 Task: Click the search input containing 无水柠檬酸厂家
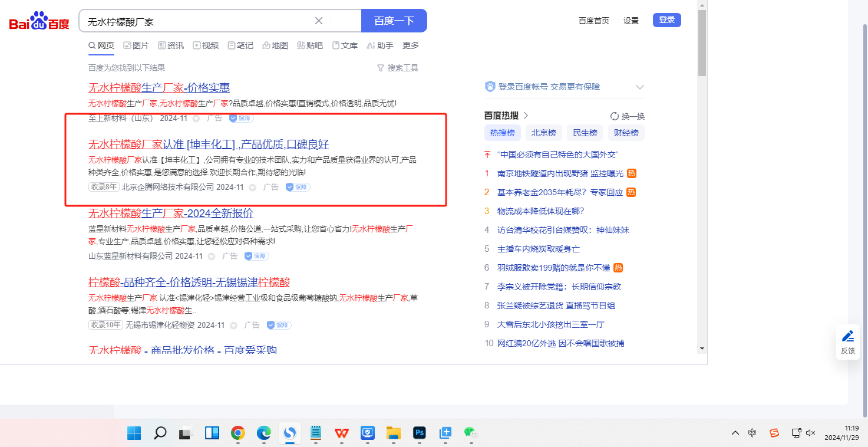[197, 21]
